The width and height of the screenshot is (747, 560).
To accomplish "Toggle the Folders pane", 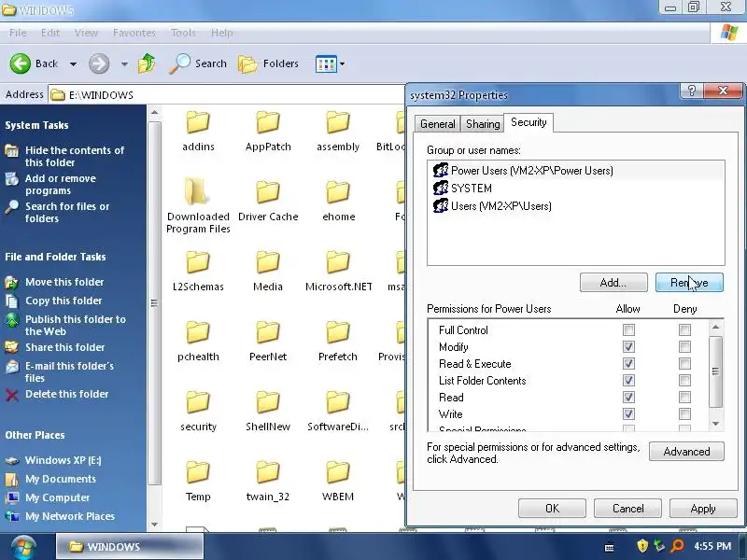I will [x=268, y=63].
